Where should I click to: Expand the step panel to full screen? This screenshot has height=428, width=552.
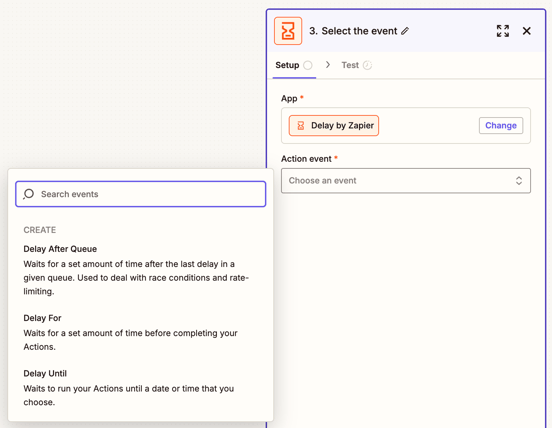coord(503,31)
